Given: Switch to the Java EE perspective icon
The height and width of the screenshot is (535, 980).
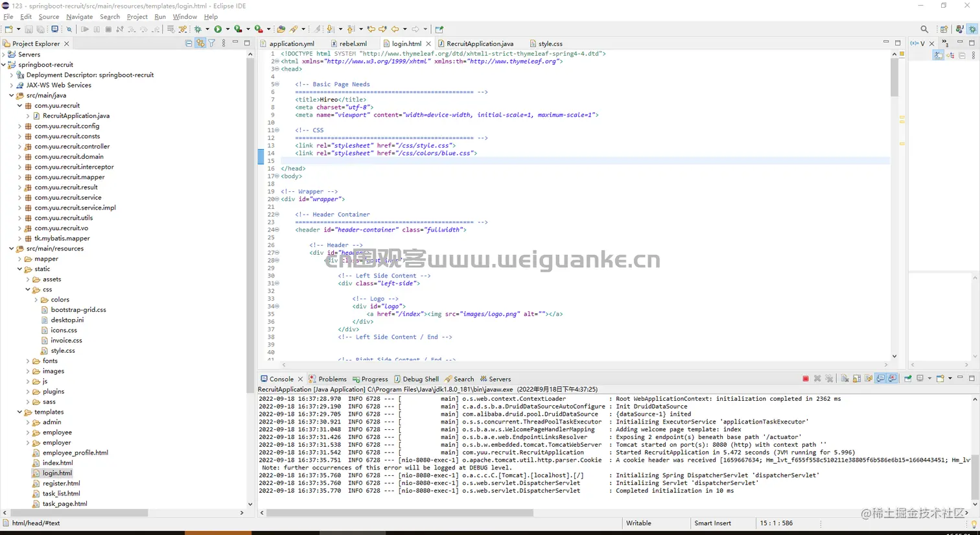Looking at the screenshot, I should coord(959,29).
